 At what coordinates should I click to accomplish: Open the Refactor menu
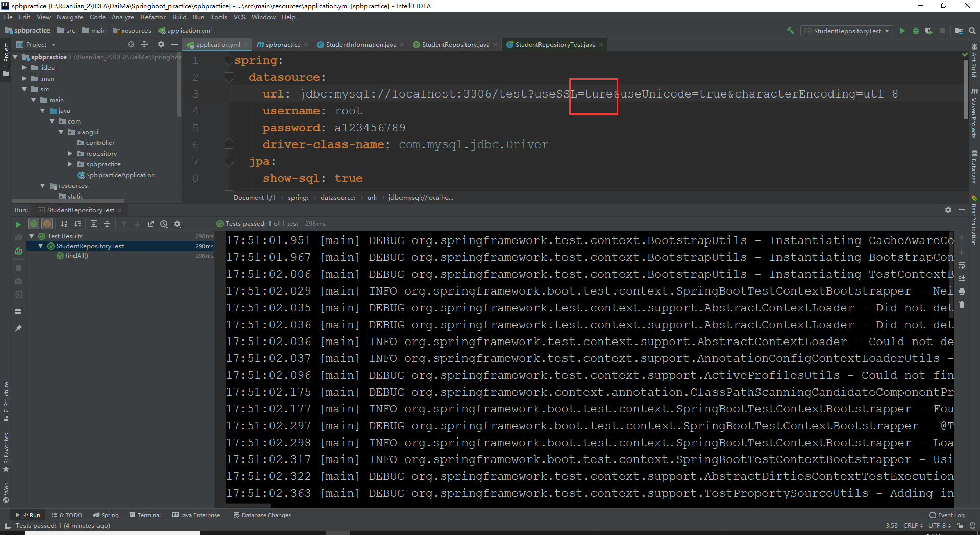point(153,17)
